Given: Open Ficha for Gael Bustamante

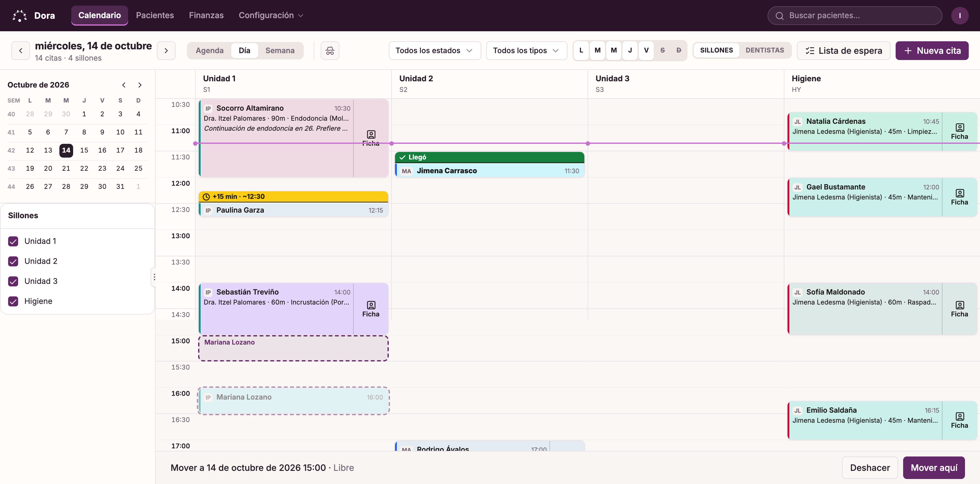Looking at the screenshot, I should [959, 197].
